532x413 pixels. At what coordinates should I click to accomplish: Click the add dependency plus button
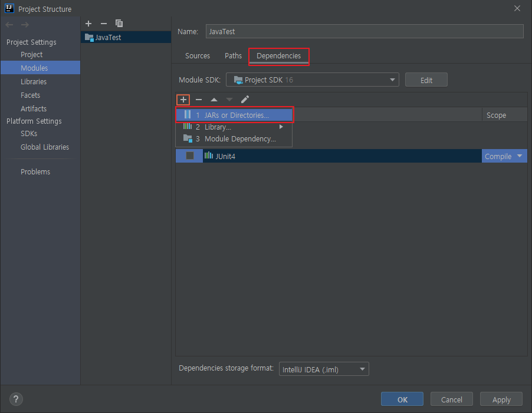(x=183, y=100)
